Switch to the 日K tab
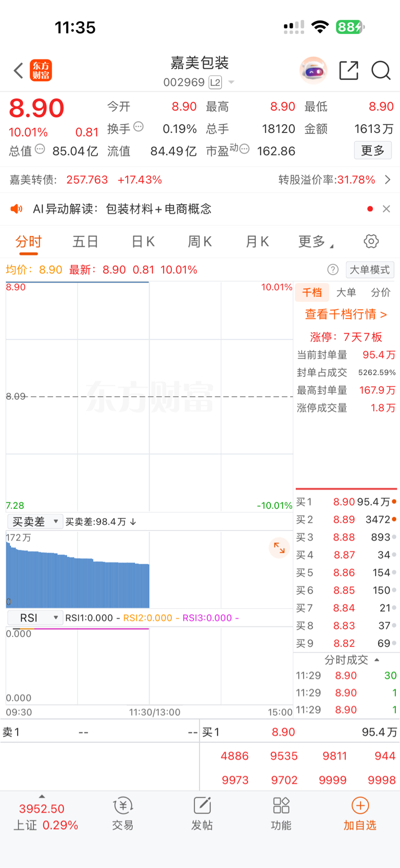The height and width of the screenshot is (868, 400). (x=143, y=242)
